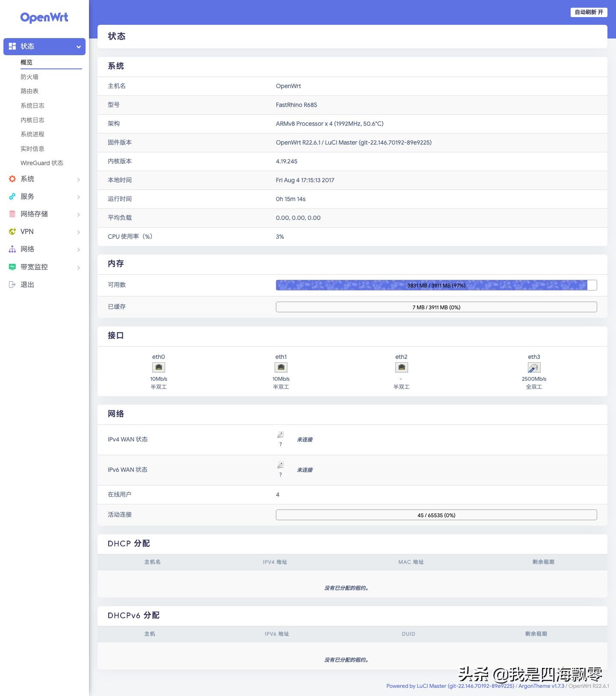Image resolution: width=616 pixels, height=696 pixels.
Task: Collapse the 状态 menu chevron
Action: (x=79, y=47)
